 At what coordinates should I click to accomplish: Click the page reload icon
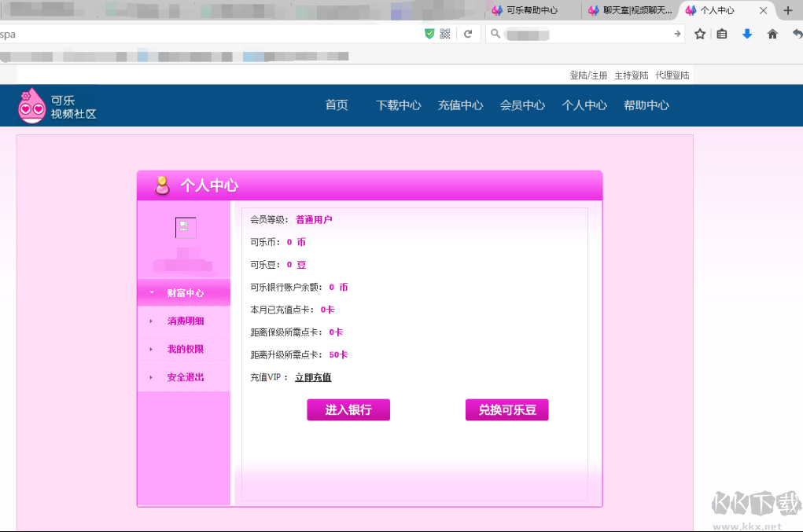tap(467, 34)
